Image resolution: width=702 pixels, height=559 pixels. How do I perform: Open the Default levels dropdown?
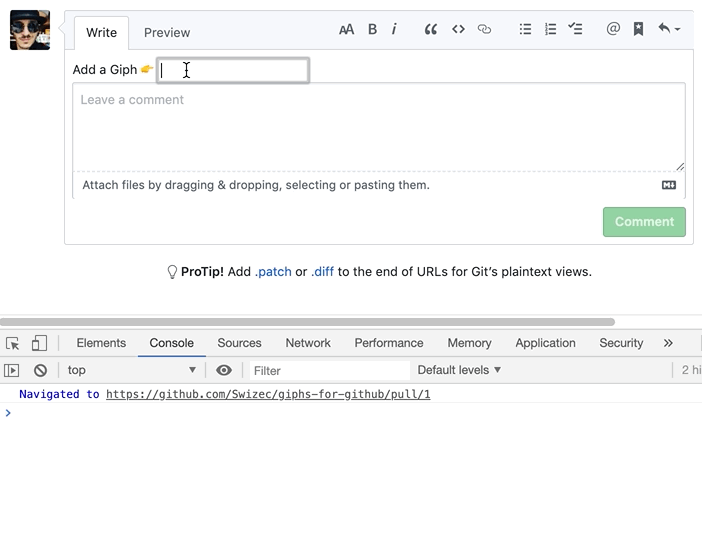(459, 370)
